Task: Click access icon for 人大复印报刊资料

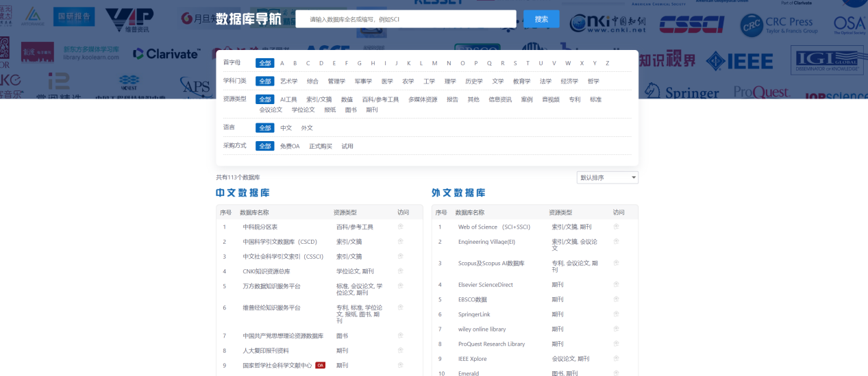Action: (401, 351)
